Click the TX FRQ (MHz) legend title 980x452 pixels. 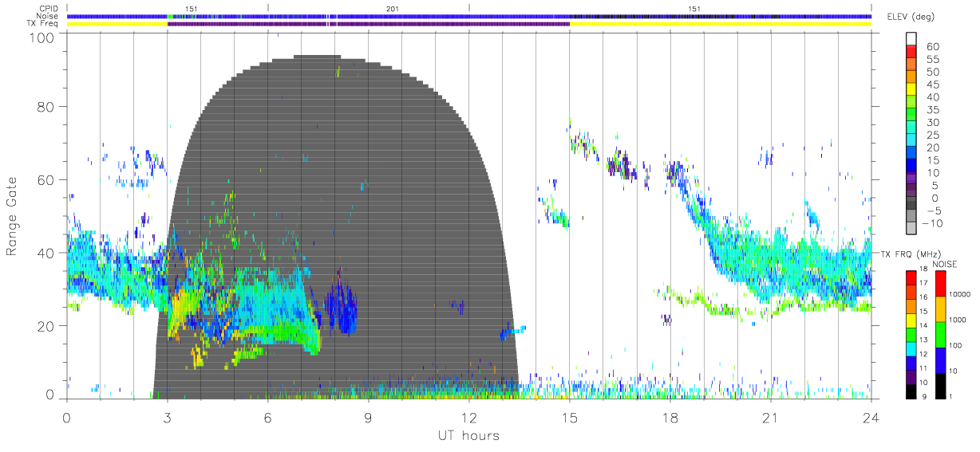click(x=909, y=254)
